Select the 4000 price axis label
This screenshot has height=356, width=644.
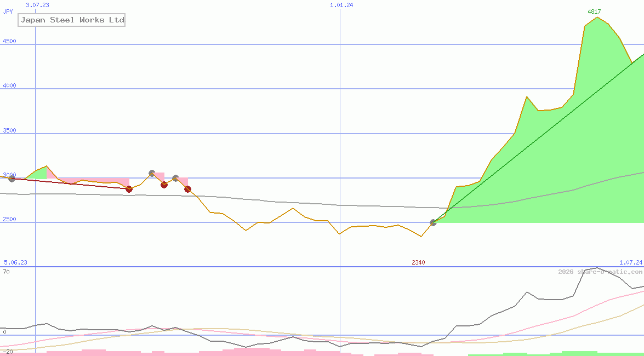(8, 85)
